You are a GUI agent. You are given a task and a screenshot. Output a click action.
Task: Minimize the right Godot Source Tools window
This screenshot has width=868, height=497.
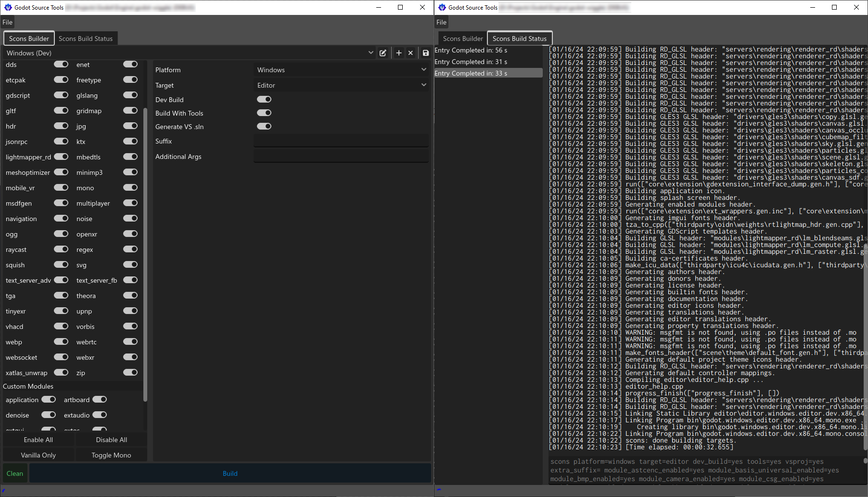[813, 7]
